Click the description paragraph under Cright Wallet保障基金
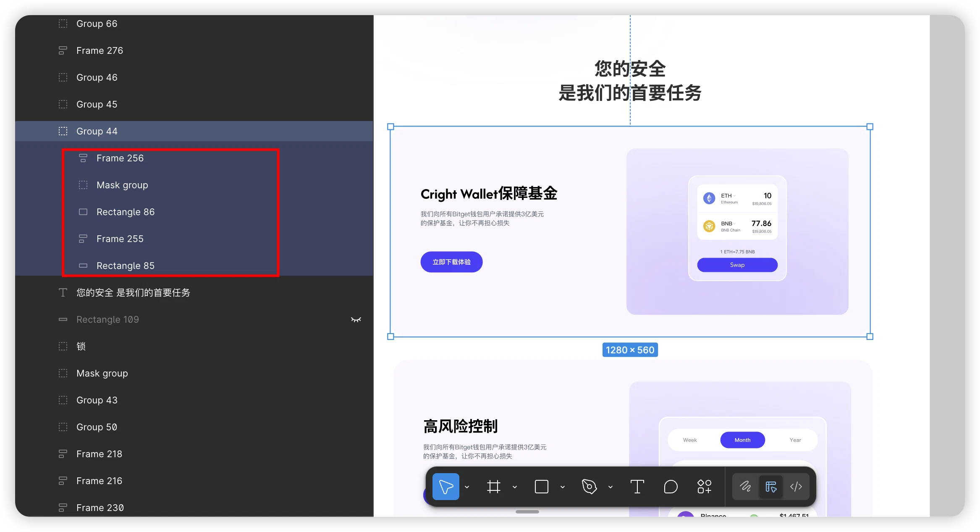This screenshot has width=980, height=532. tap(482, 219)
